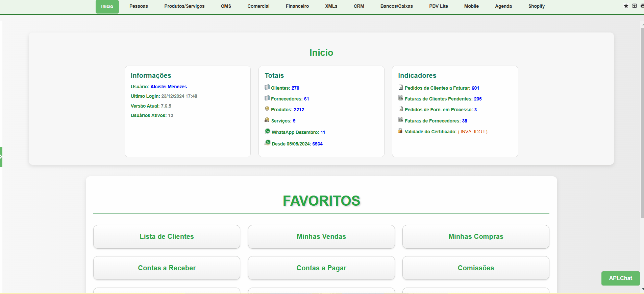Click the printer icon at top right
This screenshot has width=644, height=294.
coord(642,6)
